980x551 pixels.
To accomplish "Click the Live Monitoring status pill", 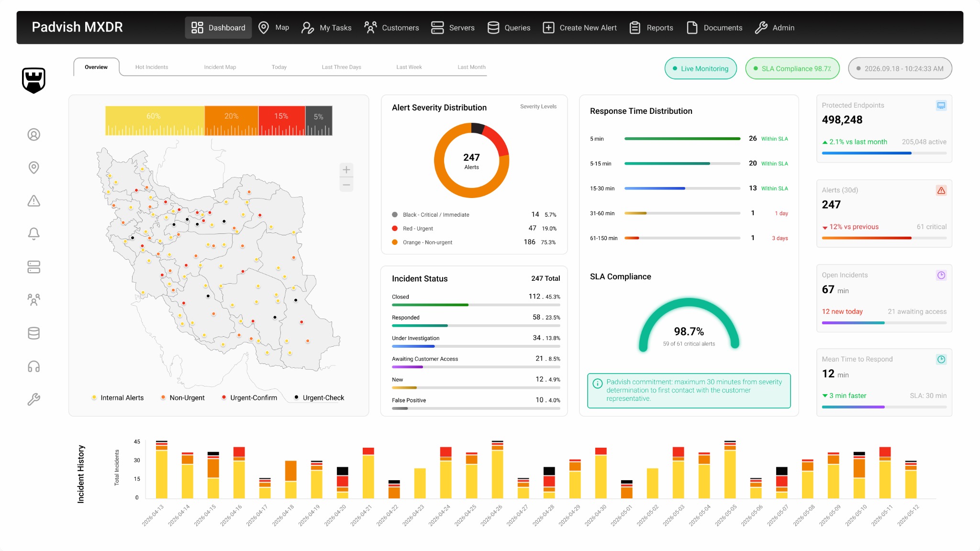I will pos(701,68).
